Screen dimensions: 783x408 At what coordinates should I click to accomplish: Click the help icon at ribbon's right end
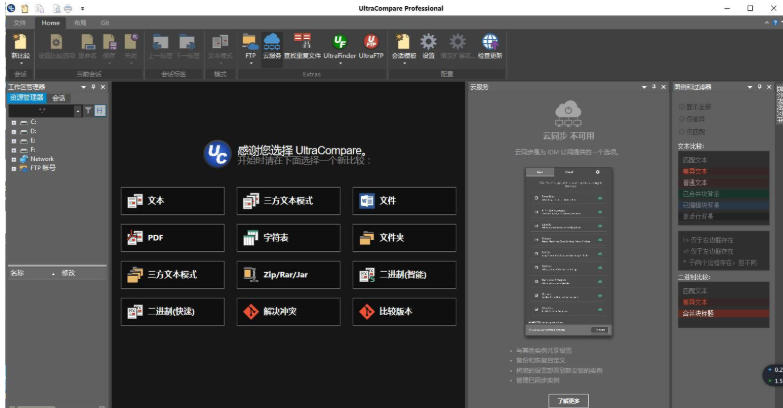pyautogui.click(x=776, y=22)
